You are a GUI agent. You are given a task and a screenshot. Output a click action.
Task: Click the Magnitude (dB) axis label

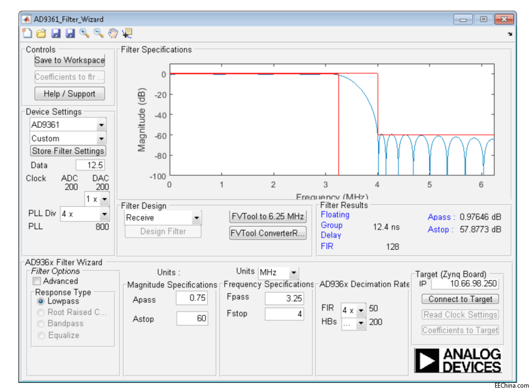tap(141, 120)
